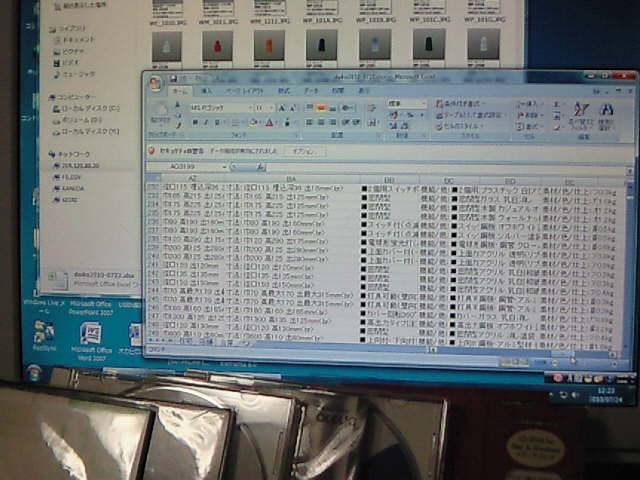Screen dimensions: 640x480
Task: Click the Format Painter brush icon
Action: coord(178,124)
